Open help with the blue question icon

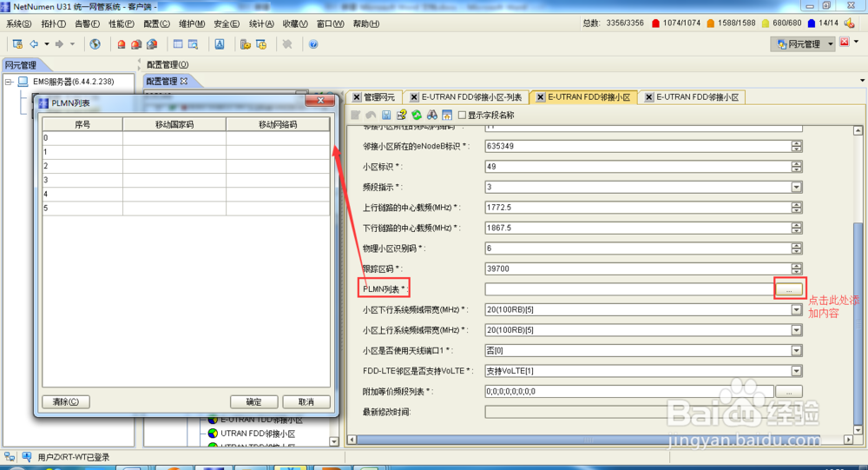(313, 44)
